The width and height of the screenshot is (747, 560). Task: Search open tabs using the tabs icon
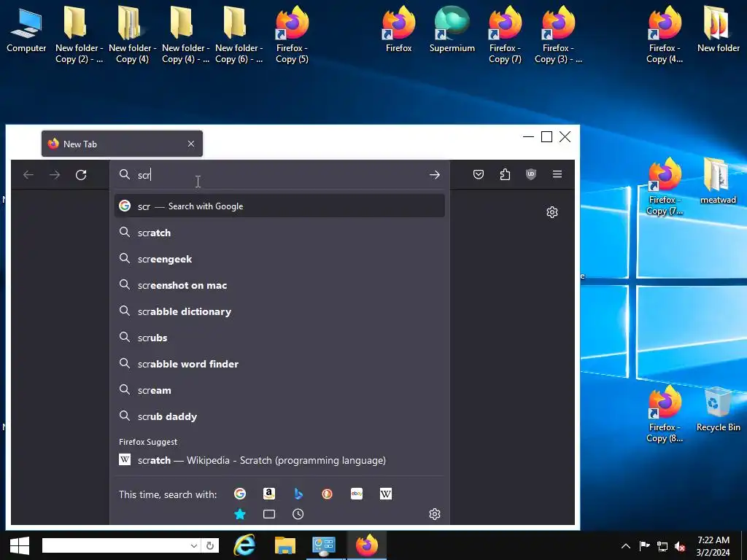(269, 514)
